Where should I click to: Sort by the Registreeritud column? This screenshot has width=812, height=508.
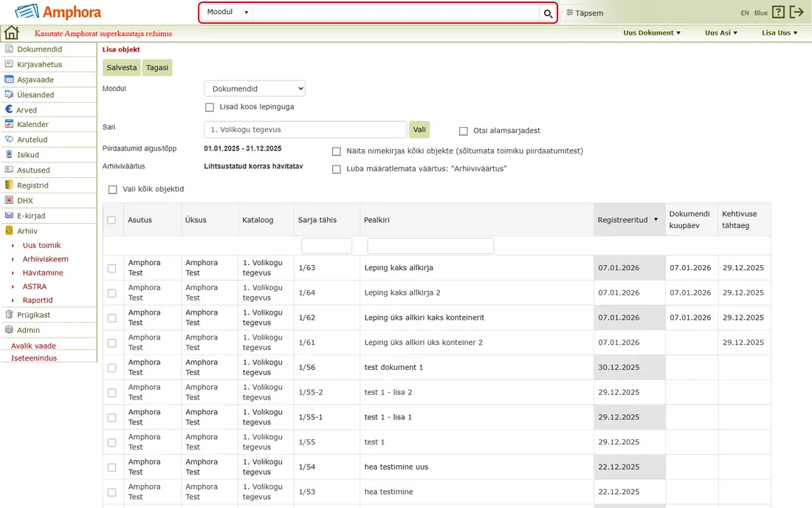click(628, 220)
